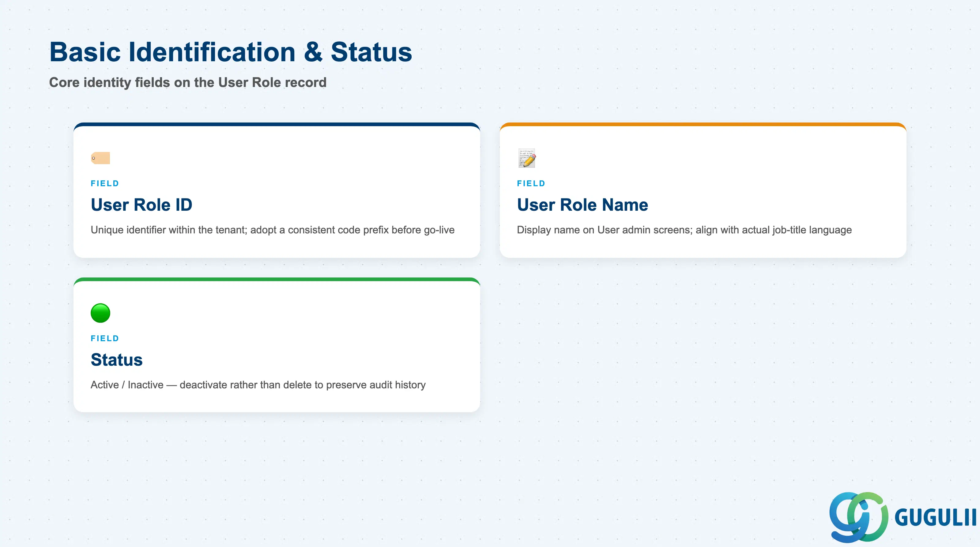Click the memo pencil icon above User Role Name
The width and height of the screenshot is (980, 547).
click(x=527, y=158)
